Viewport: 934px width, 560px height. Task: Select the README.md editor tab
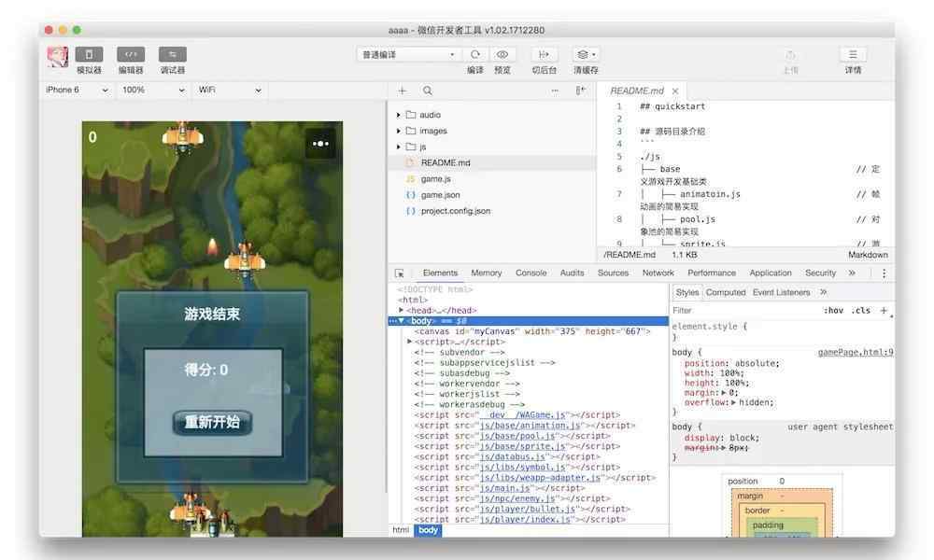[x=637, y=91]
